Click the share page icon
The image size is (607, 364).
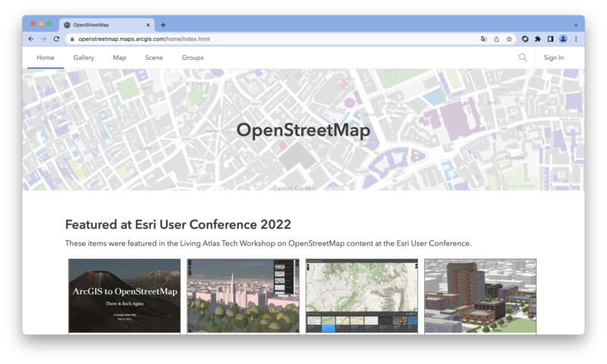click(496, 39)
